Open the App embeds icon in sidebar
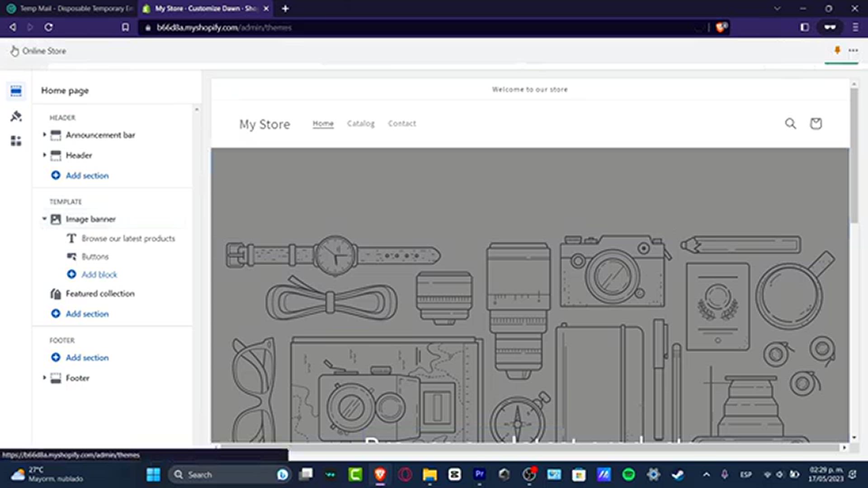Viewport: 868px width, 488px height. point(16,141)
